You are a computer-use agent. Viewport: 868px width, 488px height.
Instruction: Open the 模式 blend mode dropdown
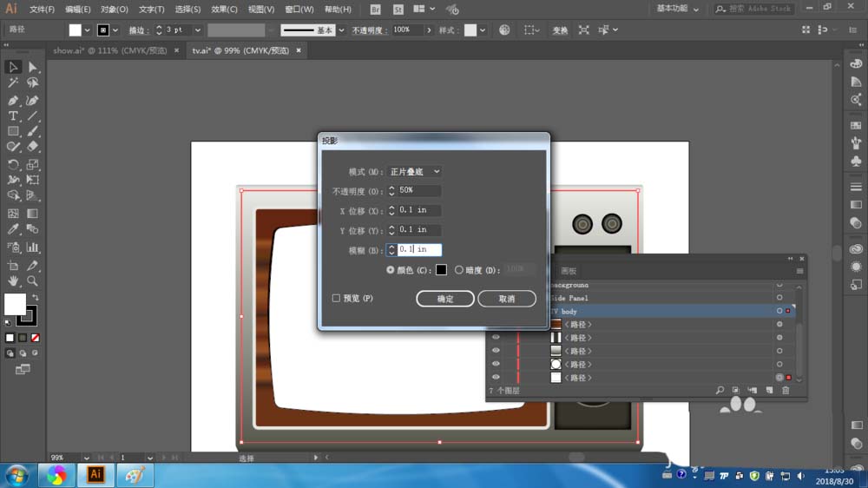tap(415, 172)
